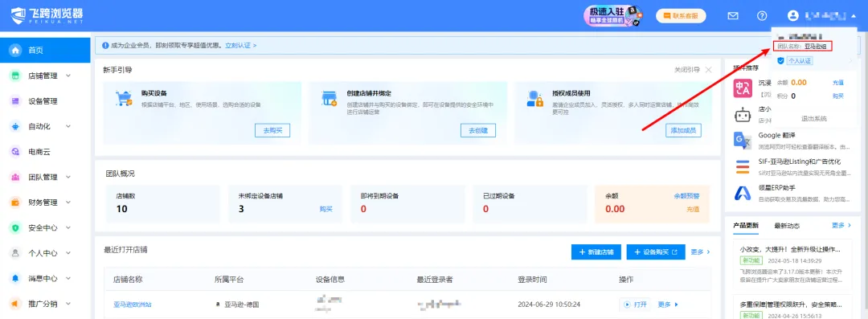Expand the 团队管理 menu chevron
Viewport: 868px width, 319px height.
[x=68, y=178]
